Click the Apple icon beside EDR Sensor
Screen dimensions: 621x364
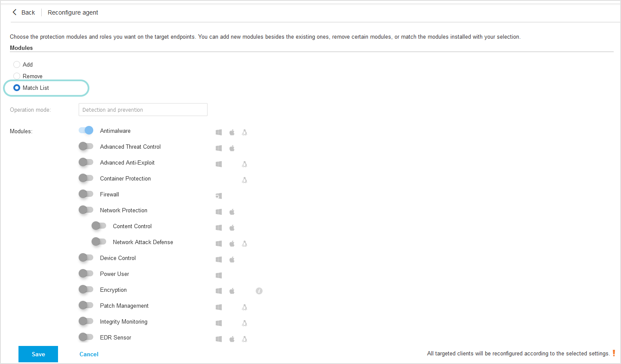232,339
